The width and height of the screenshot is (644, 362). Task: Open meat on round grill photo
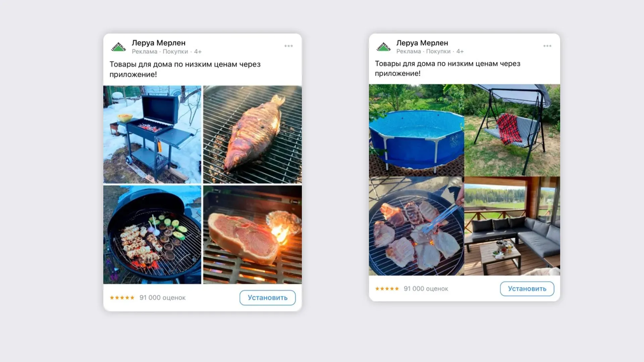(x=416, y=226)
